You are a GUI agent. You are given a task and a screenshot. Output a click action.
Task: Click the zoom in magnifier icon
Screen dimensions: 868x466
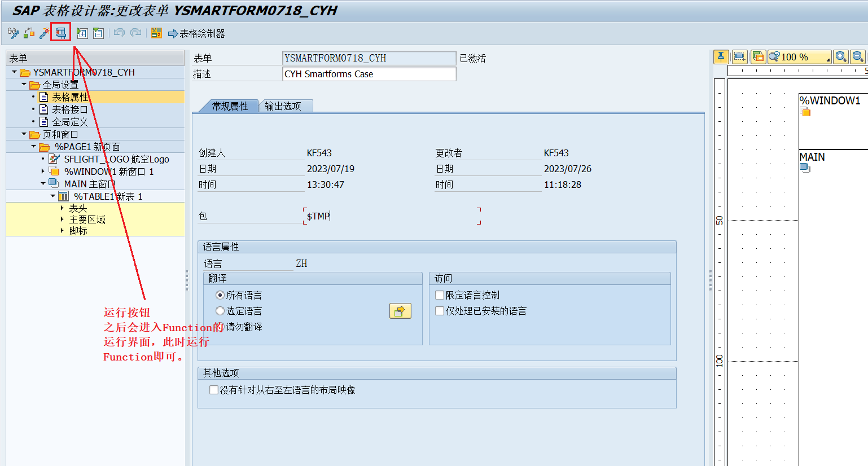click(841, 56)
